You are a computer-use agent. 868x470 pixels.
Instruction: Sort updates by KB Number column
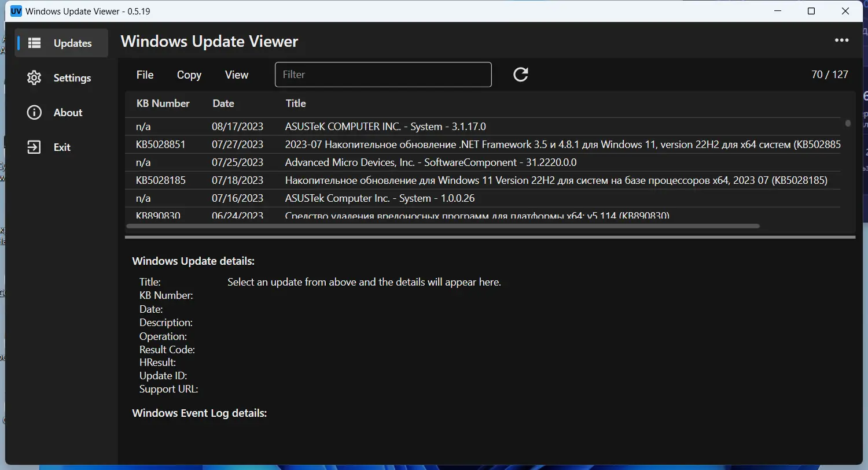[164, 103]
